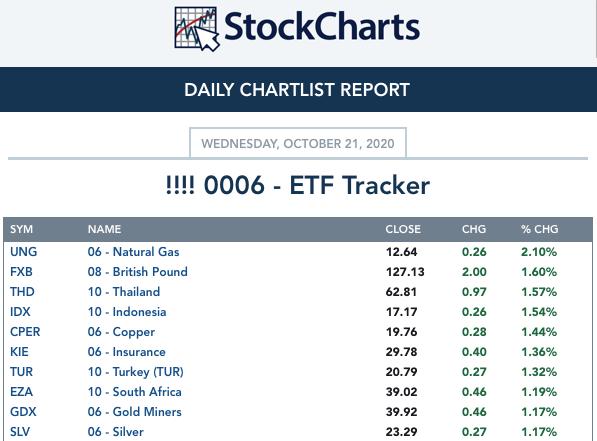Click the % CHG column header

540,229
